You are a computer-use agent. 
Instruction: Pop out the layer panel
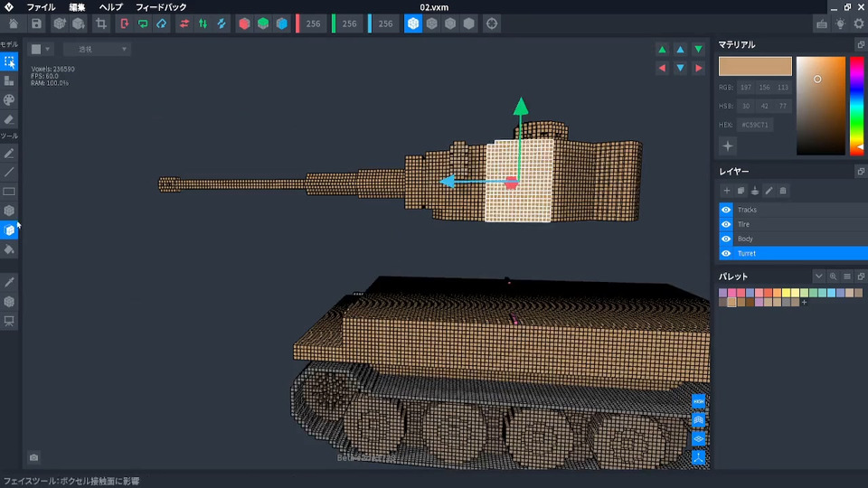[x=861, y=172]
